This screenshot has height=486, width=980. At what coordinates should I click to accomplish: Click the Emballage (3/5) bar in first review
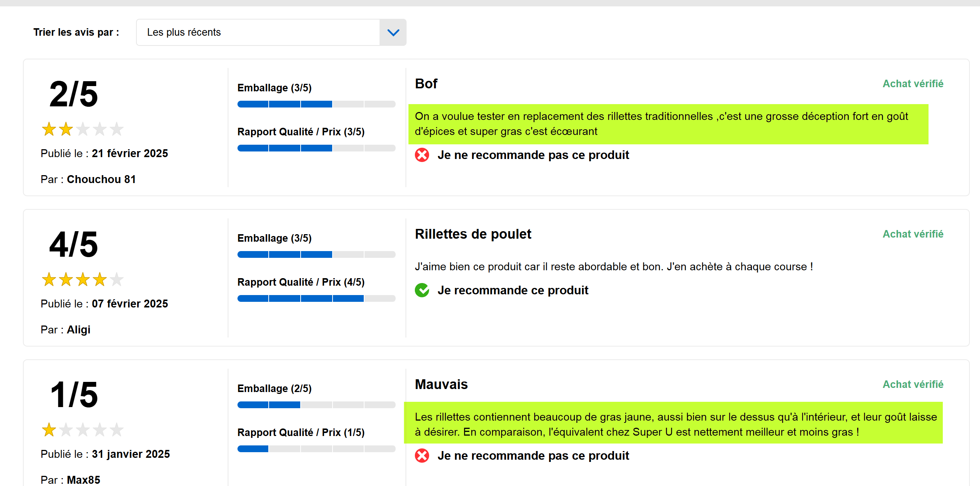pyautogui.click(x=316, y=104)
